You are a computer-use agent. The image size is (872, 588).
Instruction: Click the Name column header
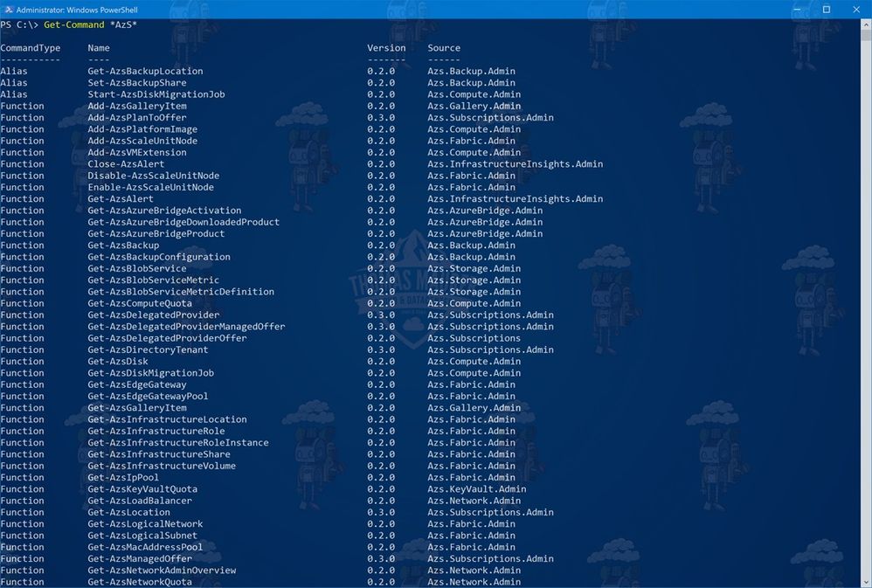click(x=99, y=48)
